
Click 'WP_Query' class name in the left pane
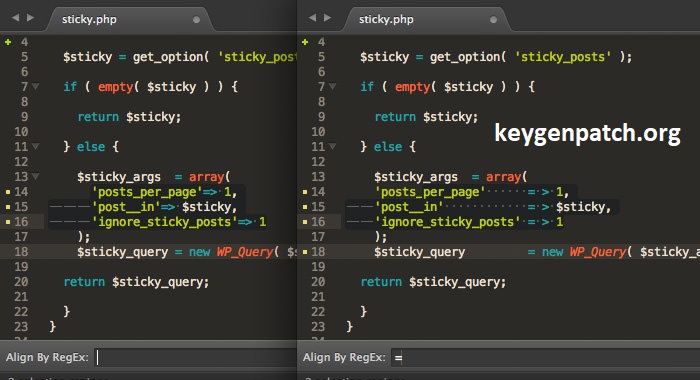[245, 252]
